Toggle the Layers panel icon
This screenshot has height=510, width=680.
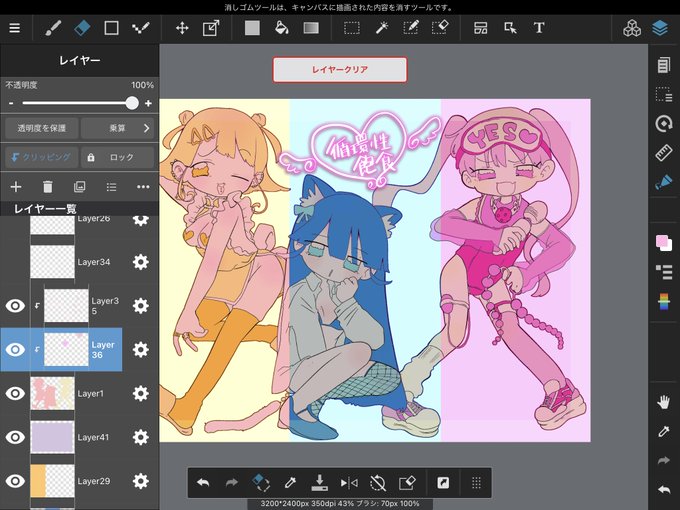[660, 28]
